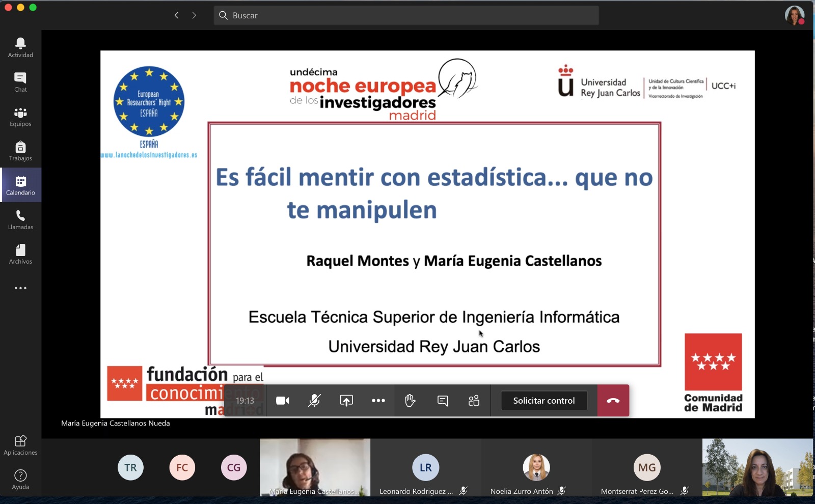Viewport: 815px width, 504px height.
Task: Select the Calendario tab
Action: (x=20, y=185)
